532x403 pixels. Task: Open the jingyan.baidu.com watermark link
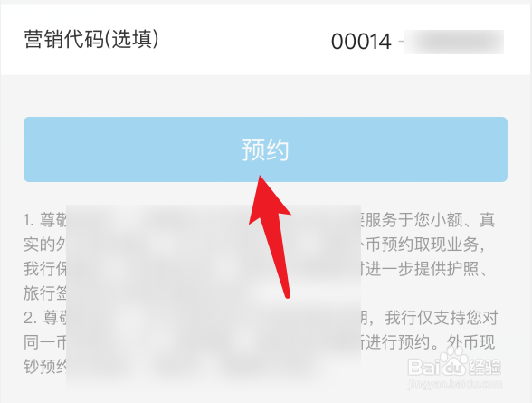[x=454, y=384]
